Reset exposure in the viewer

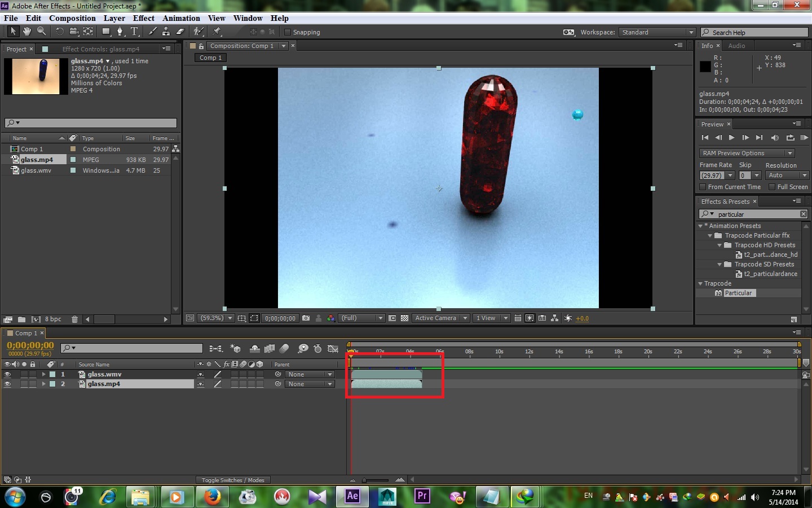[568, 318]
